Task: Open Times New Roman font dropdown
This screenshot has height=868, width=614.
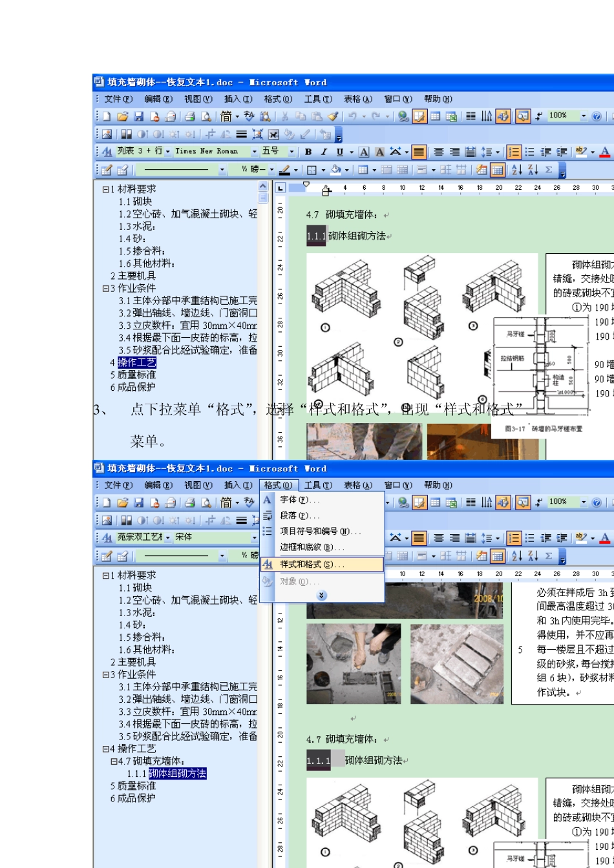Action: 255,152
